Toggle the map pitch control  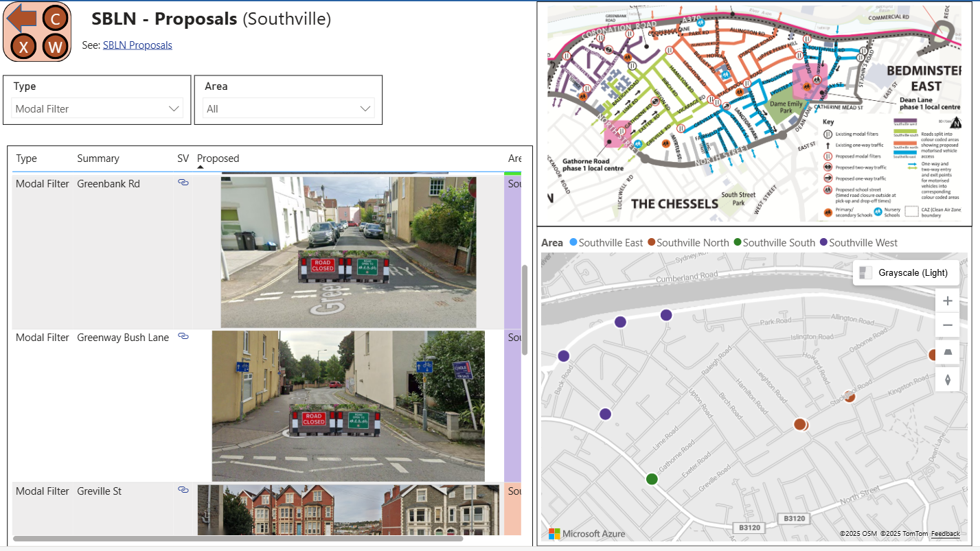coord(948,353)
